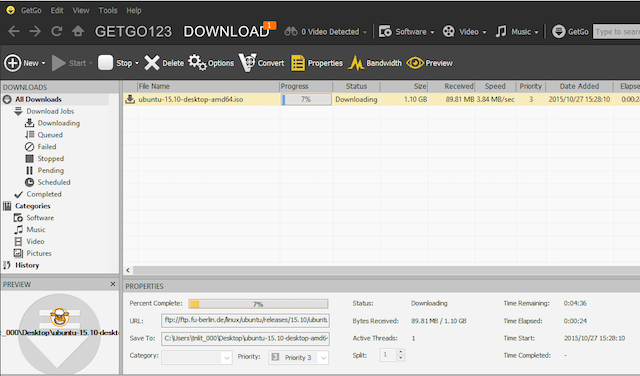Viewport: 640px width, 376px height.
Task: Reload the page with refresh icon
Action: (x=56, y=31)
